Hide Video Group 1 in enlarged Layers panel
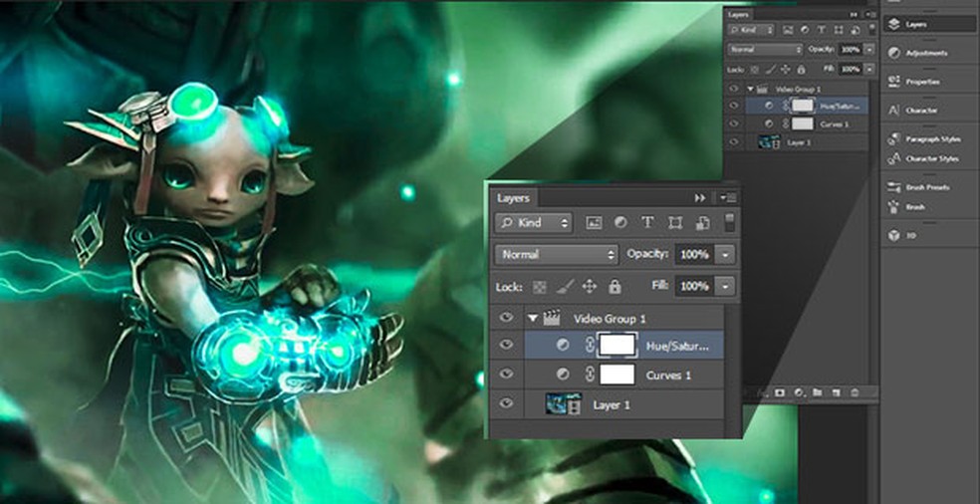Viewport: 980px width, 504px height. pyautogui.click(x=506, y=318)
